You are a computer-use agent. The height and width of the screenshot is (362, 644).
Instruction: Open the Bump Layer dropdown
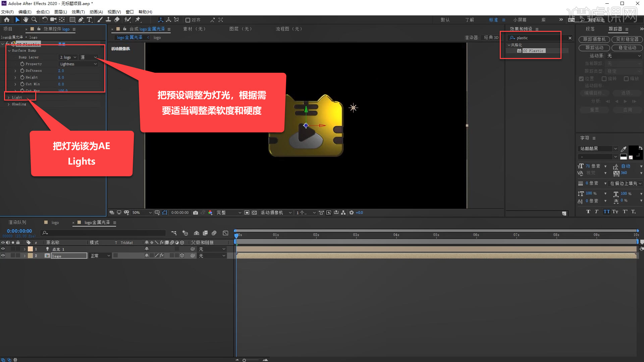pos(68,57)
